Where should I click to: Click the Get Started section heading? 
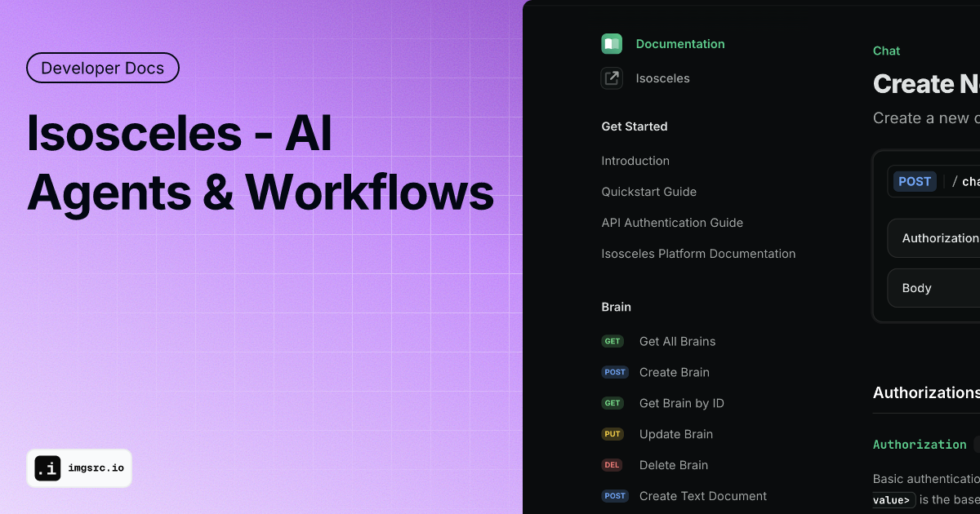635,126
